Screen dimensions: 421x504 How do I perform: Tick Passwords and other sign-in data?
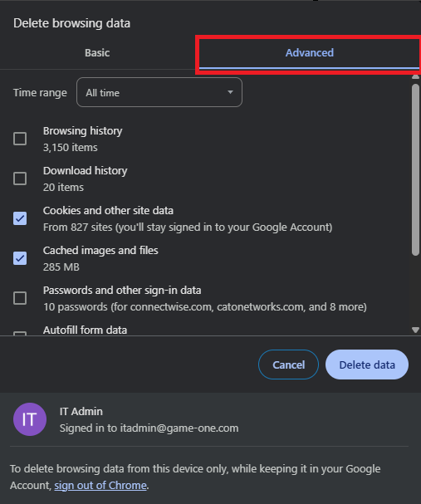pyautogui.click(x=20, y=298)
